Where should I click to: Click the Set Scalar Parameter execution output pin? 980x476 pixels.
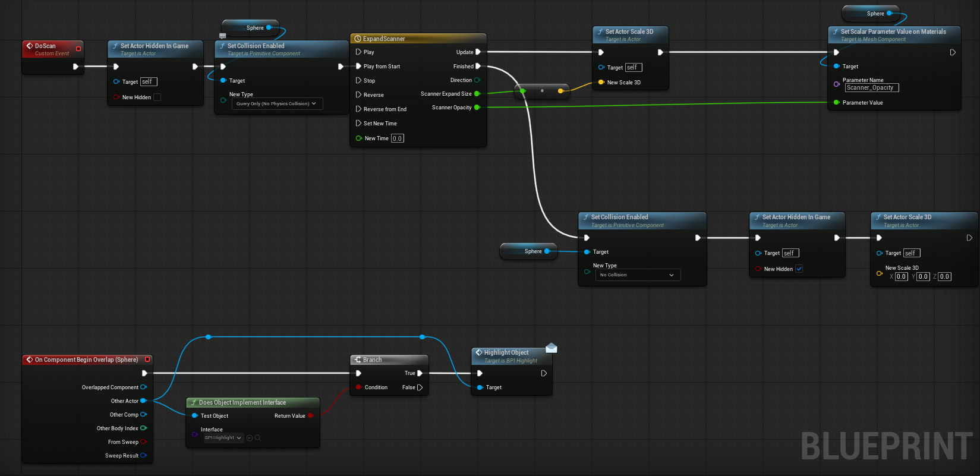coord(953,52)
